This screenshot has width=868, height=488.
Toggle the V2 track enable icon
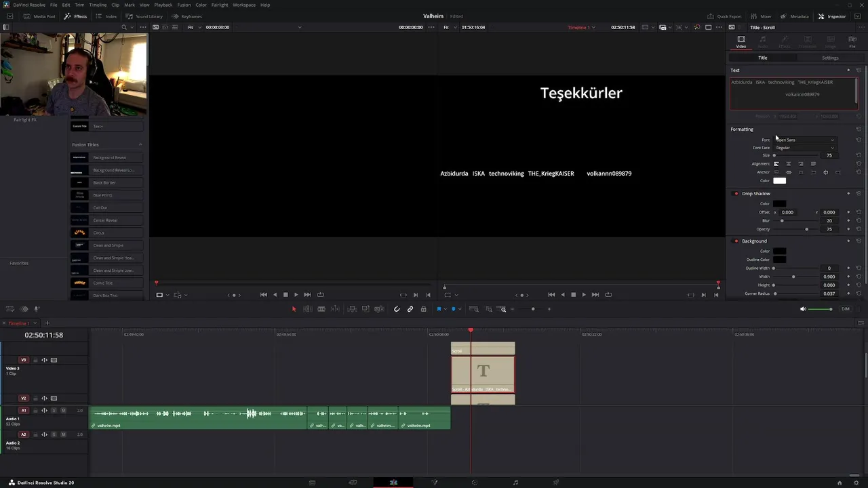click(x=54, y=399)
